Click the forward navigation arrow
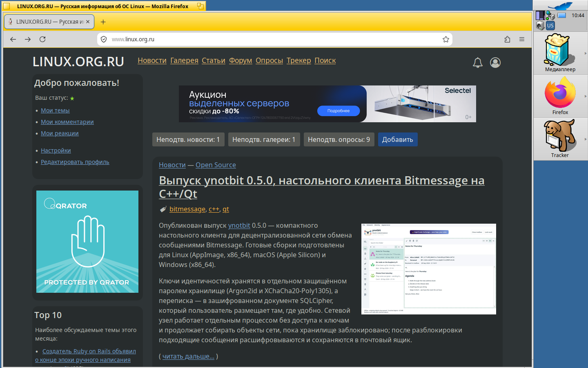Screen dimensions: 588x368 [x=28, y=39]
